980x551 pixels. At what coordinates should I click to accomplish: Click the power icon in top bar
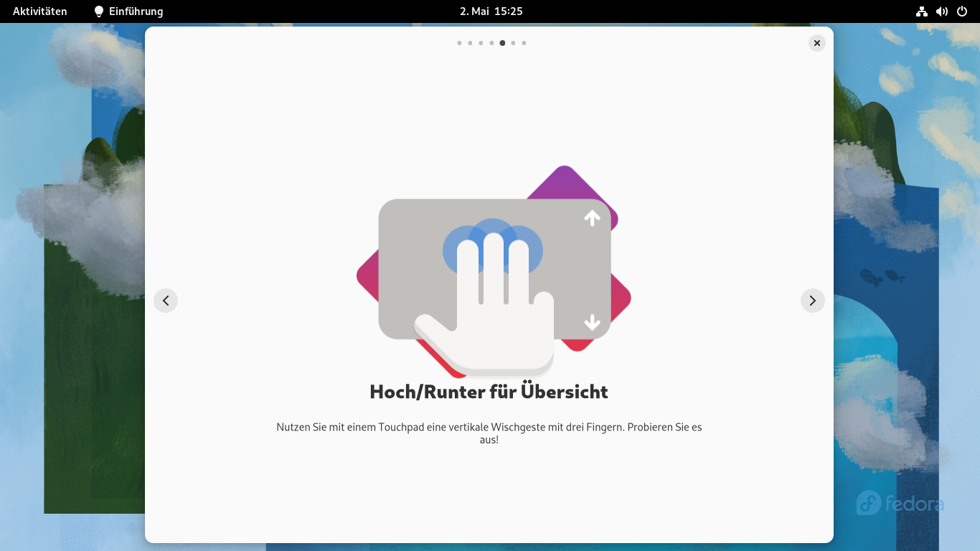point(962,11)
